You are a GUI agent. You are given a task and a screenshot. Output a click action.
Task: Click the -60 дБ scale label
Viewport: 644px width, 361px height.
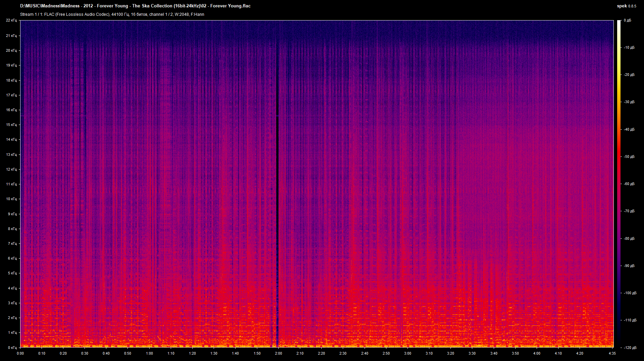[x=629, y=184]
